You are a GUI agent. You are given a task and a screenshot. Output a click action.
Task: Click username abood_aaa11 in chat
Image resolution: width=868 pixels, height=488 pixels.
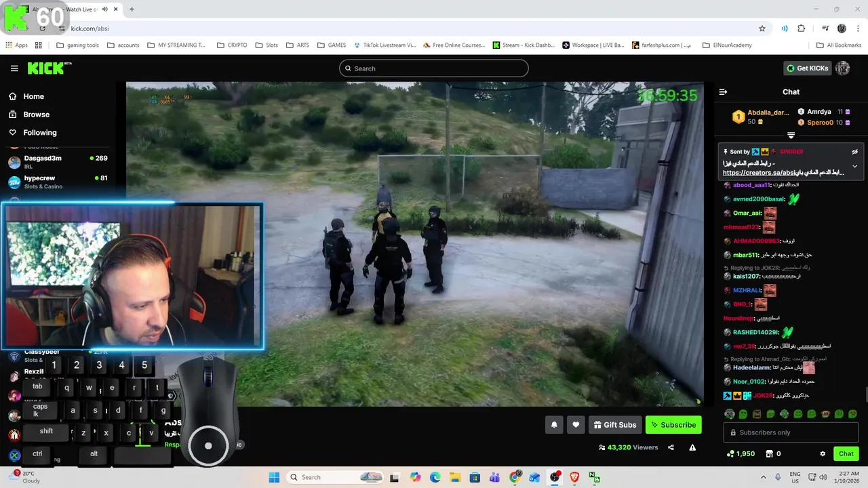(x=752, y=185)
